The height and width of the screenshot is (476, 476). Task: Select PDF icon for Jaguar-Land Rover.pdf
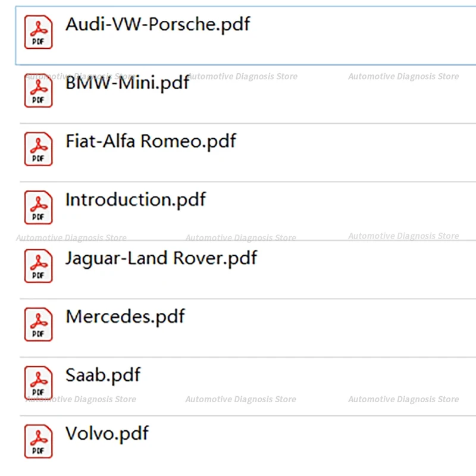point(38,266)
